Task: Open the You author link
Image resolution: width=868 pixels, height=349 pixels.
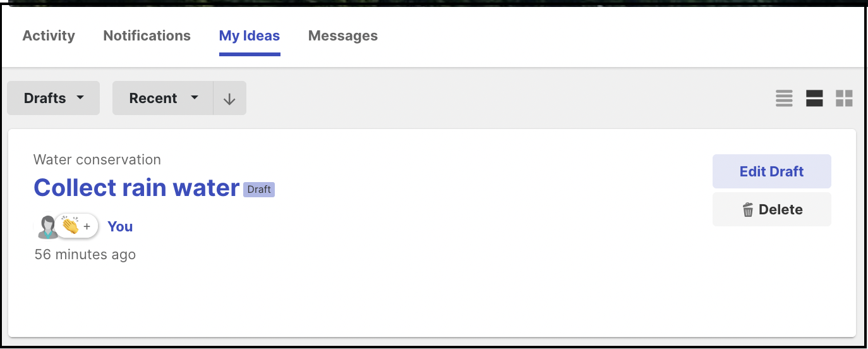Action: click(x=120, y=226)
